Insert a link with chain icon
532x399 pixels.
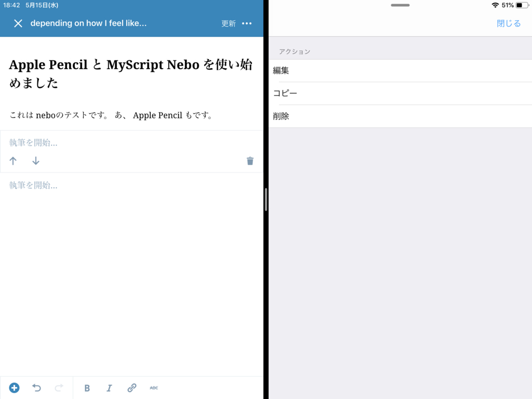[131, 388]
